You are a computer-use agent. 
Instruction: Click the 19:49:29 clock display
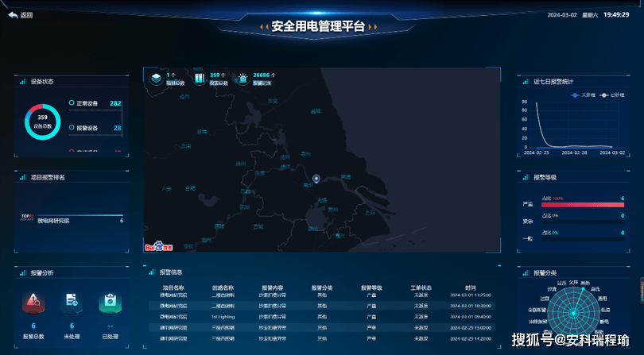616,15
